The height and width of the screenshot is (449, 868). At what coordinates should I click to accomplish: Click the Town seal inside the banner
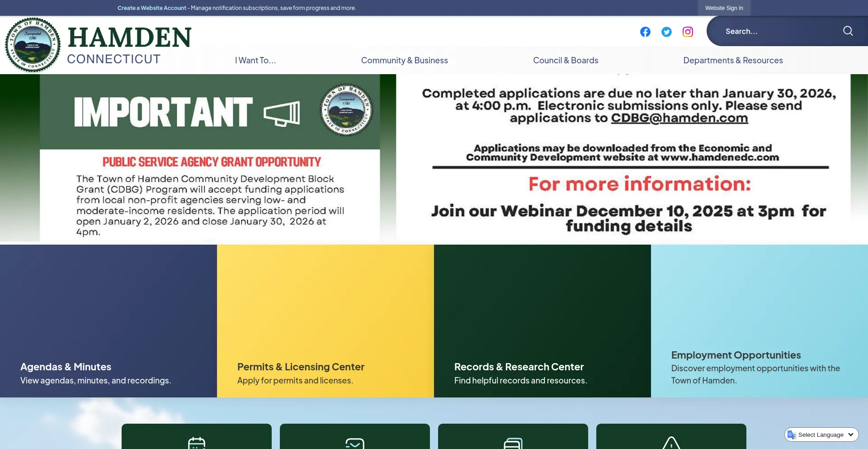point(347,110)
